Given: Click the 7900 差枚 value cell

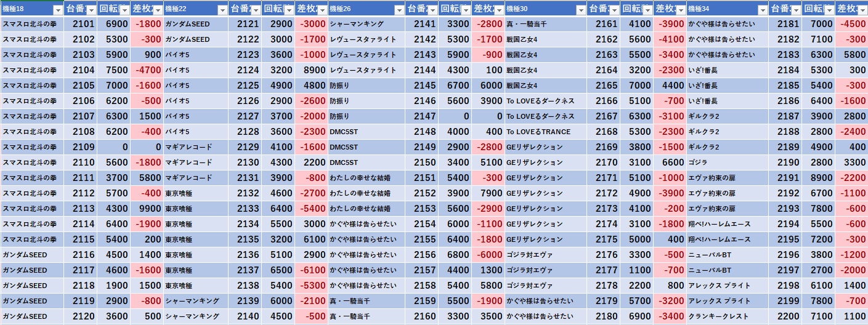Looking at the screenshot, I should (x=488, y=193).
